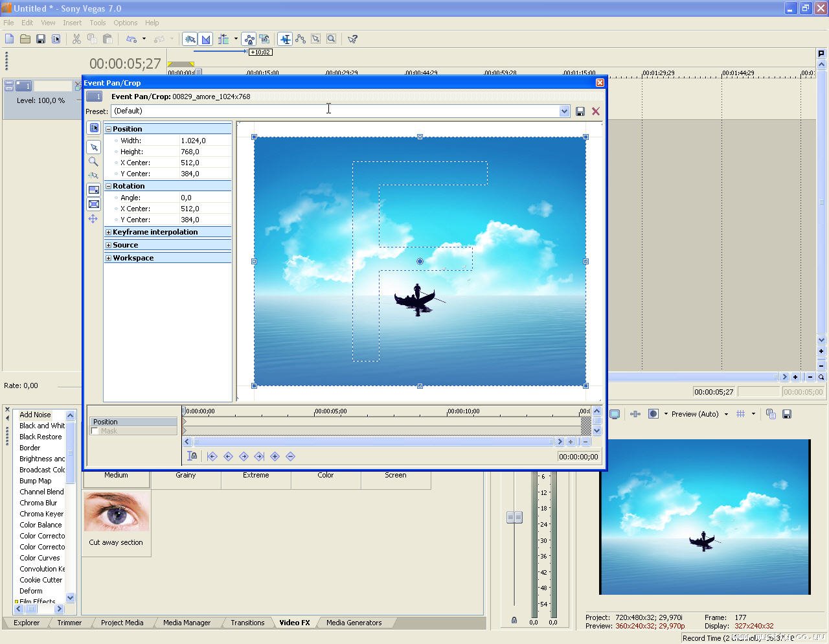The width and height of the screenshot is (829, 644).
Task: Click the Width value field
Action: pos(204,141)
